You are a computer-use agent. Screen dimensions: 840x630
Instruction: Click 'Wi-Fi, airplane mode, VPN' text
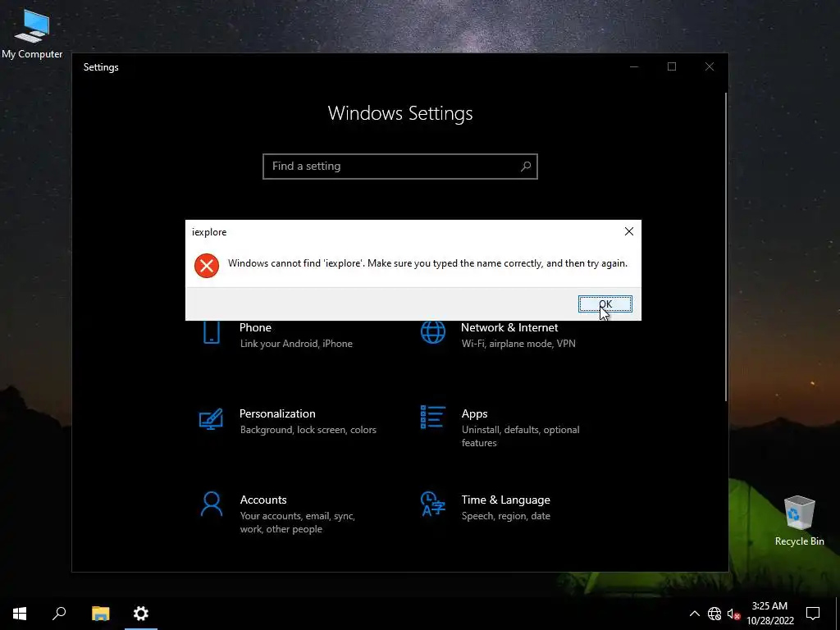coord(518,344)
